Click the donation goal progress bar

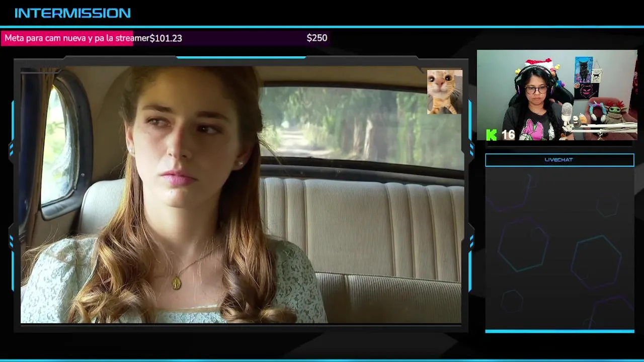tap(165, 38)
